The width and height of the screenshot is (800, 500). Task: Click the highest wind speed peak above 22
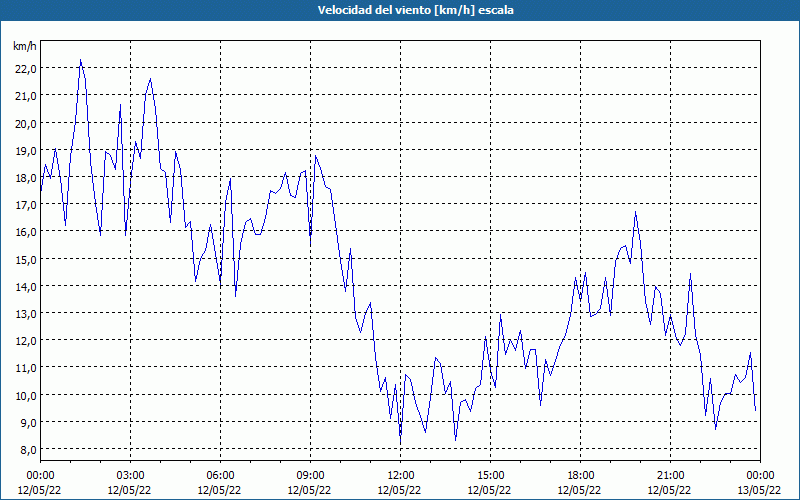click(81, 60)
